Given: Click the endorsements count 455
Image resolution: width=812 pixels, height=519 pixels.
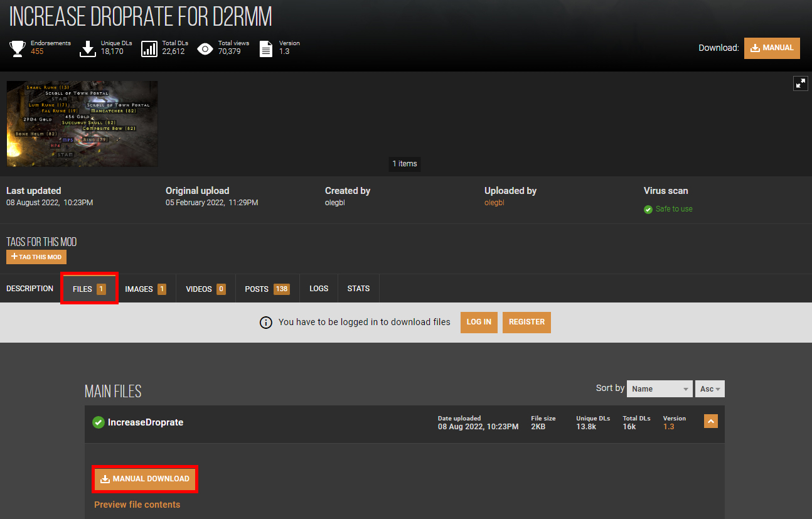Looking at the screenshot, I should click(37, 51).
